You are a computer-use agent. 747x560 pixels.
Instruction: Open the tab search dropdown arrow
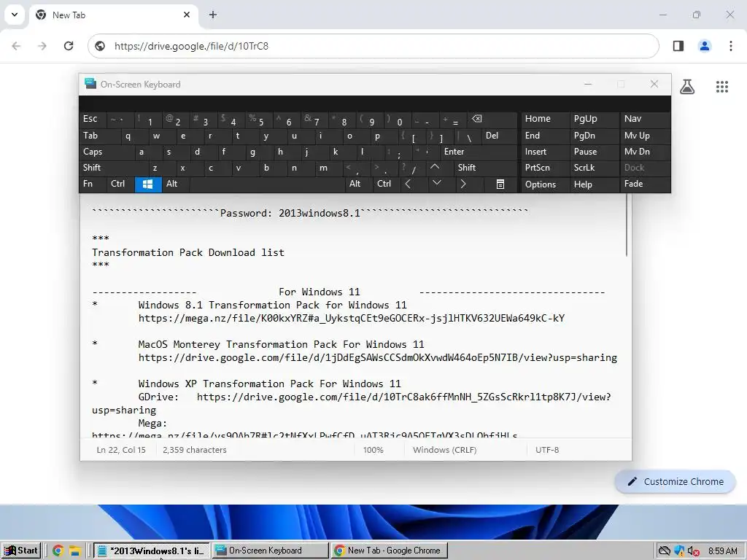pos(15,15)
